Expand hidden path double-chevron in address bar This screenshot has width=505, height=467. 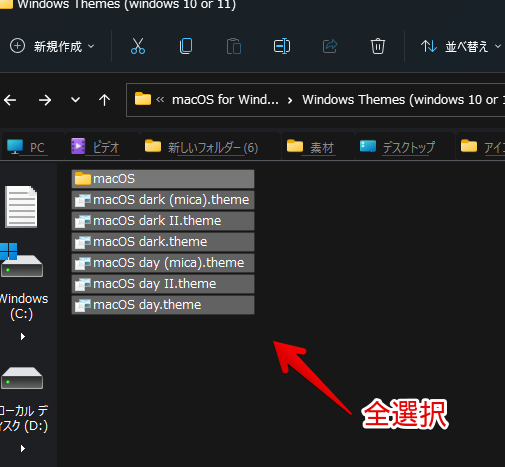point(160,100)
